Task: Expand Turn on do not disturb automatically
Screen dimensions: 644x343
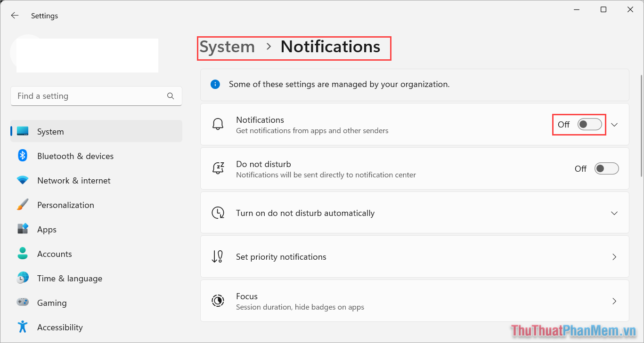Action: (x=614, y=213)
